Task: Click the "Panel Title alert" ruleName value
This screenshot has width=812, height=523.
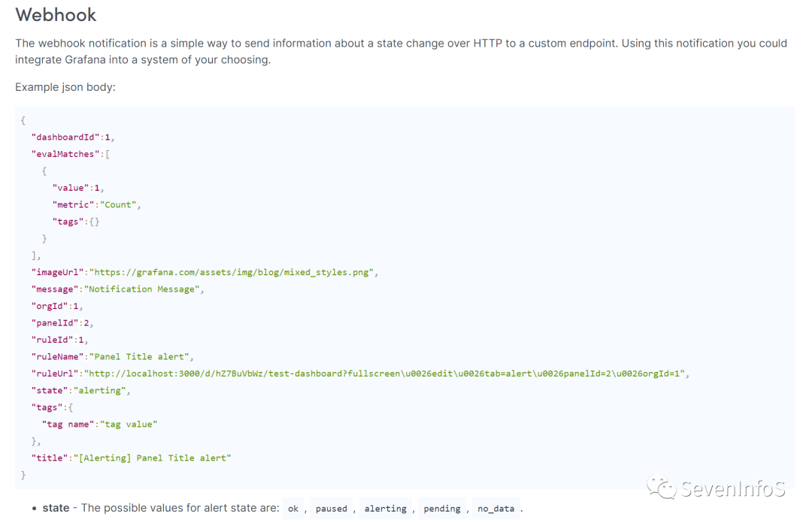Action: [x=142, y=357]
